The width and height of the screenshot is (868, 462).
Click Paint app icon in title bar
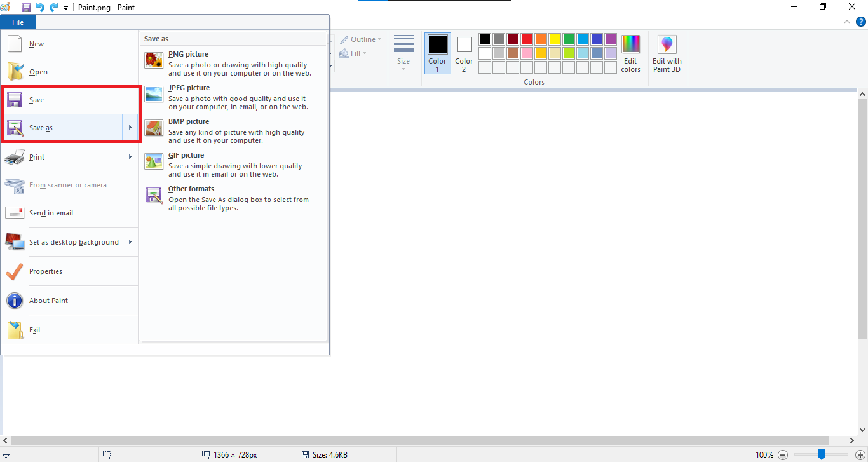click(5, 8)
